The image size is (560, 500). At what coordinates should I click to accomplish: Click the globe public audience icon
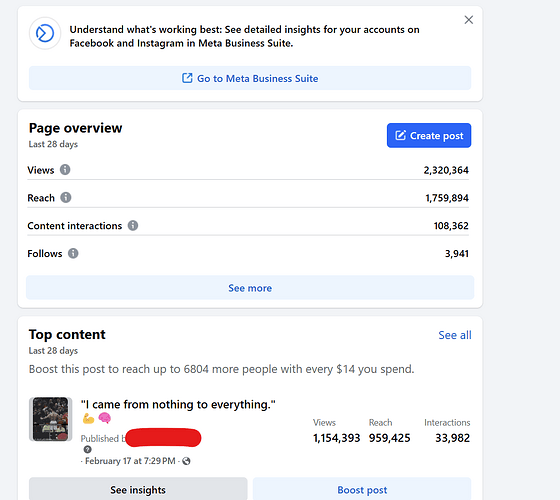(186, 461)
